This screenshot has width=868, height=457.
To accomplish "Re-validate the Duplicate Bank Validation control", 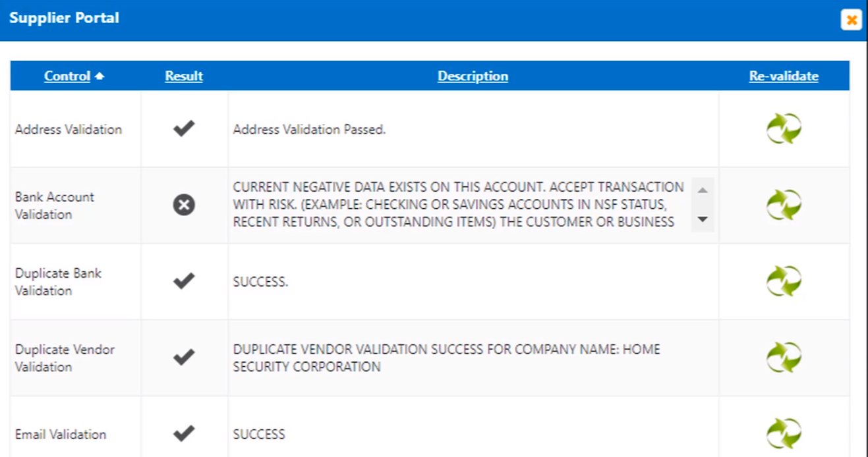I will (784, 281).
